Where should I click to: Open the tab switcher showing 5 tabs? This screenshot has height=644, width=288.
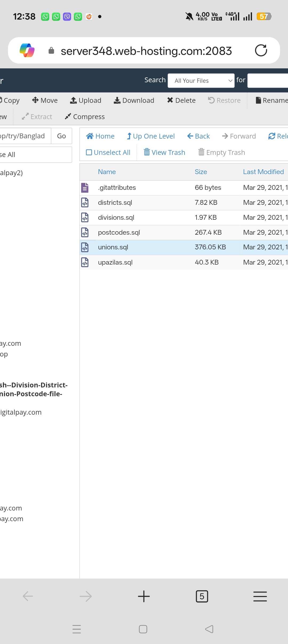point(202,596)
